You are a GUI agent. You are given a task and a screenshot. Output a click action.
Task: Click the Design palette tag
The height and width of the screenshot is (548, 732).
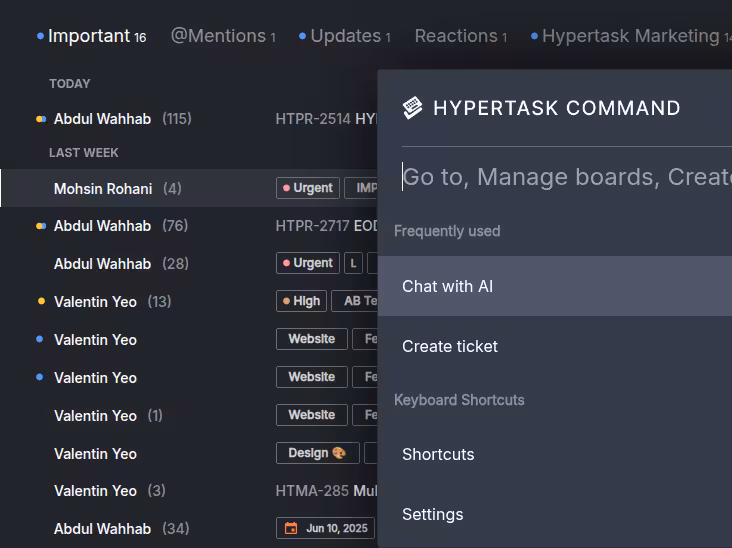[316, 453]
